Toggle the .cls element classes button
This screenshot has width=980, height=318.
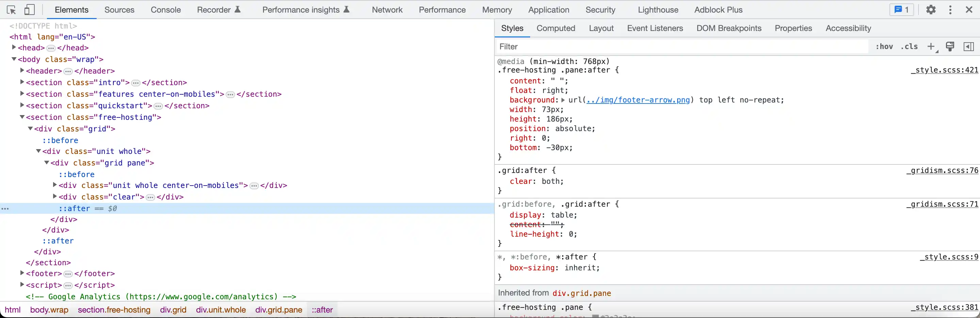point(909,46)
